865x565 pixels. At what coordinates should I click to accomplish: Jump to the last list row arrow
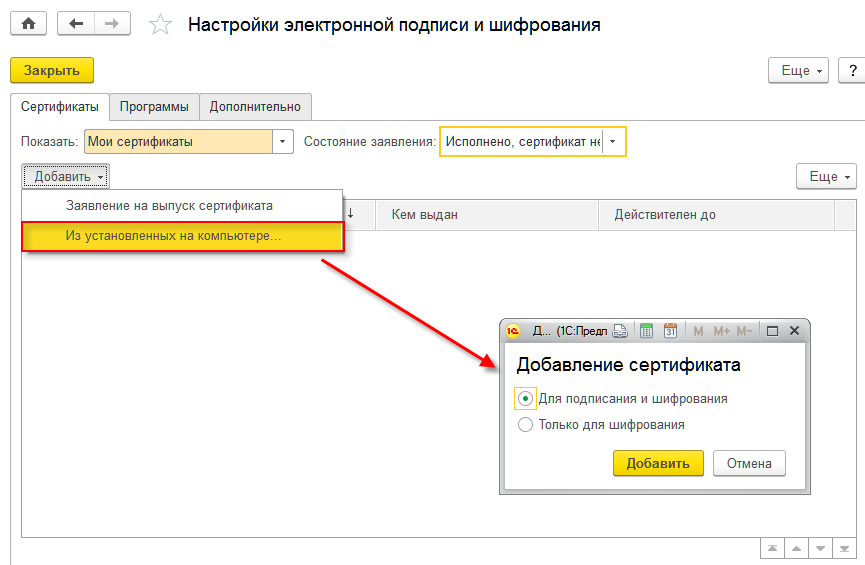click(x=844, y=548)
